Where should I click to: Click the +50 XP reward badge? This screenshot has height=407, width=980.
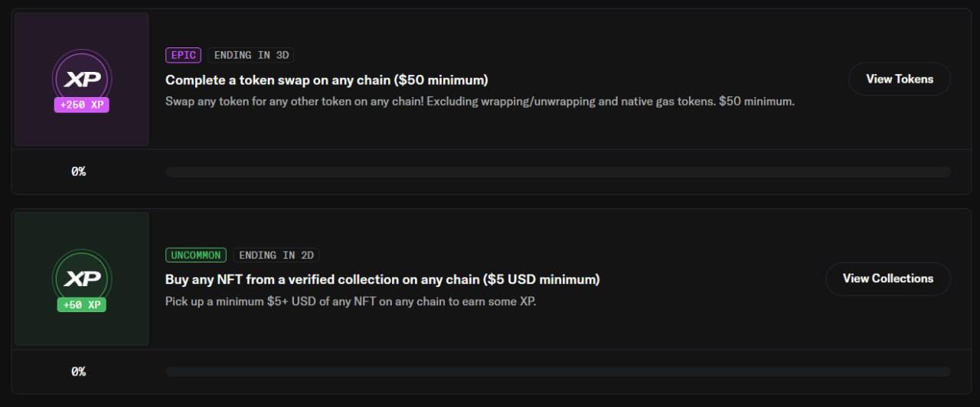point(82,304)
